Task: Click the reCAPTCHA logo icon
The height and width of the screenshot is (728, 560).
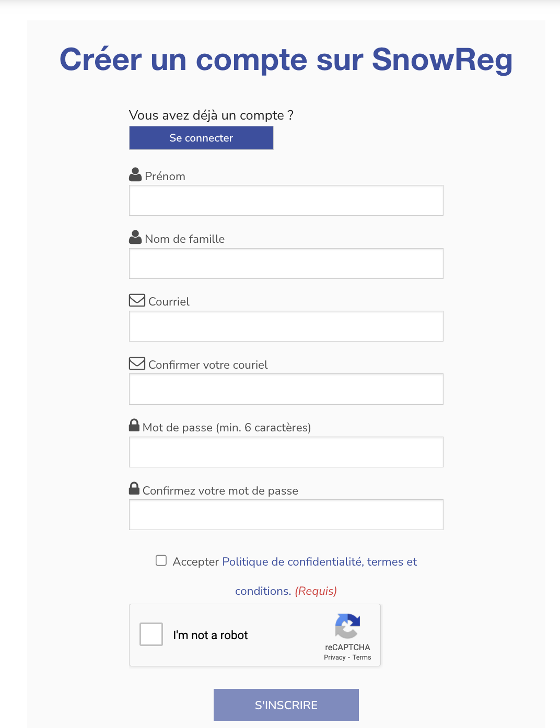Action: (347, 626)
